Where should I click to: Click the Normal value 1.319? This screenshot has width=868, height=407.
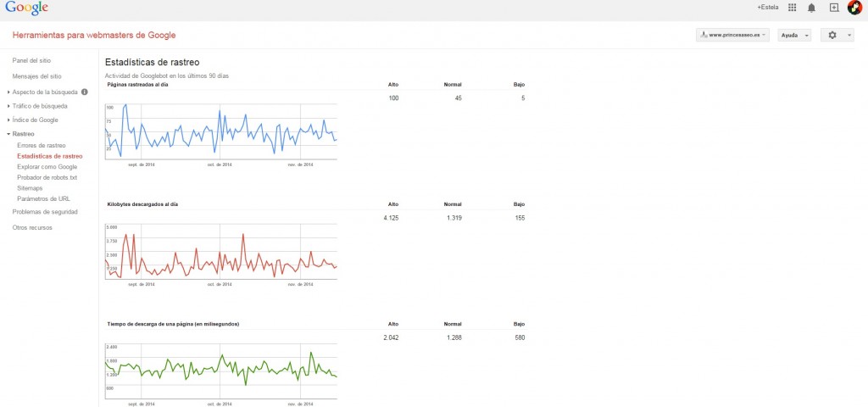[x=454, y=218]
